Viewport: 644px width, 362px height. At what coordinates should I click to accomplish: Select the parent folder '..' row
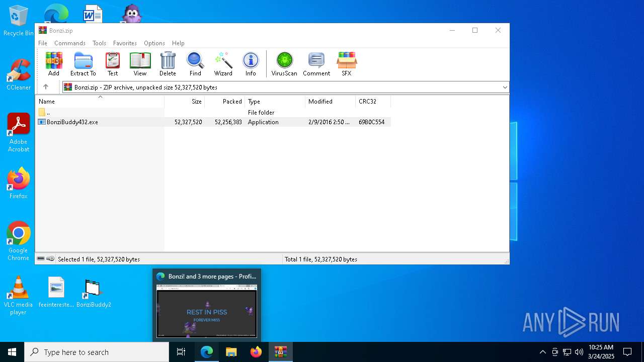coord(213,113)
